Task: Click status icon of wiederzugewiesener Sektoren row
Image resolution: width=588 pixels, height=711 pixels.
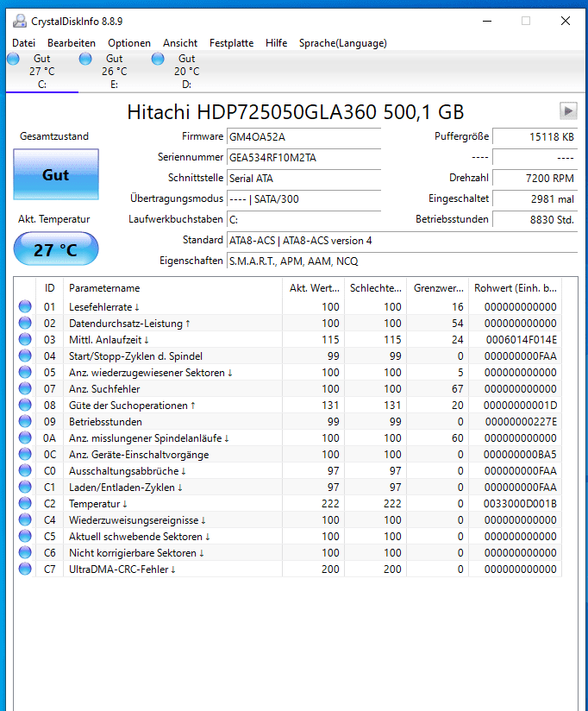Action: (x=25, y=372)
